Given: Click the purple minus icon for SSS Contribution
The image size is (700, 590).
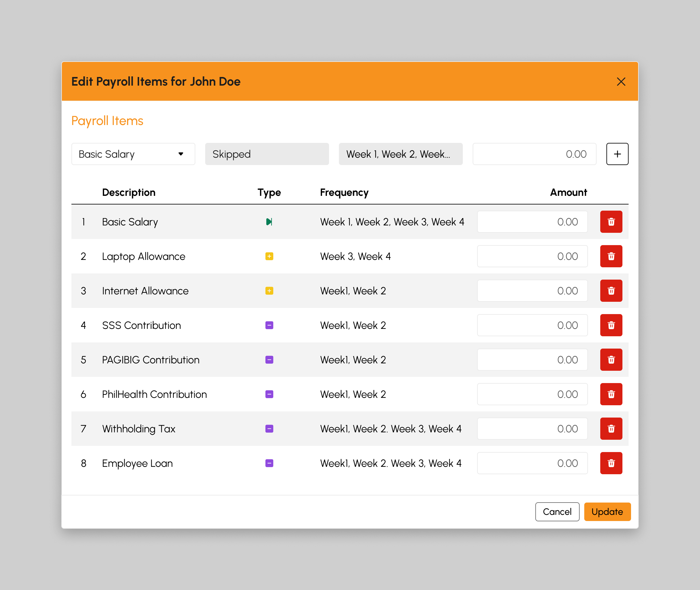Looking at the screenshot, I should [x=269, y=325].
